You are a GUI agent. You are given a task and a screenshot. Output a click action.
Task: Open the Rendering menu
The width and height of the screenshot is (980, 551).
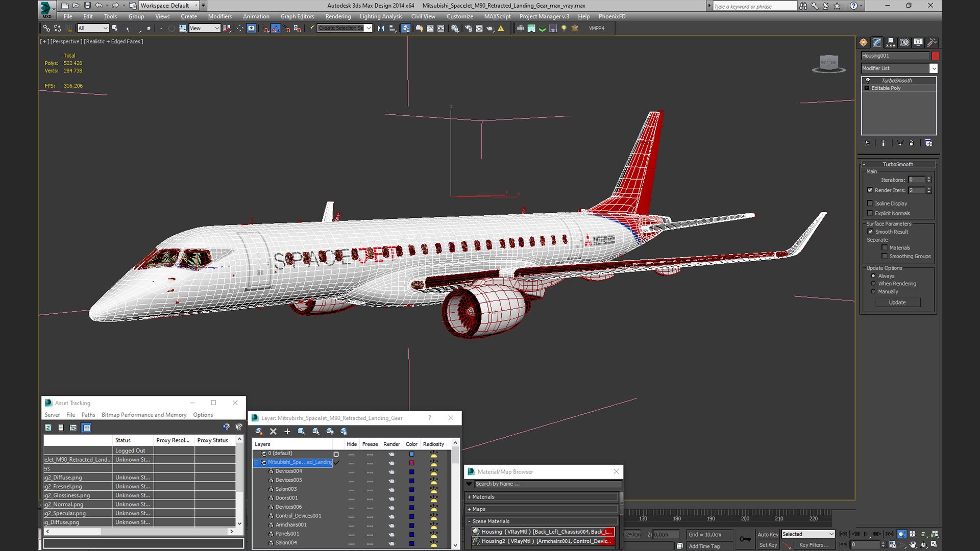pyautogui.click(x=338, y=16)
